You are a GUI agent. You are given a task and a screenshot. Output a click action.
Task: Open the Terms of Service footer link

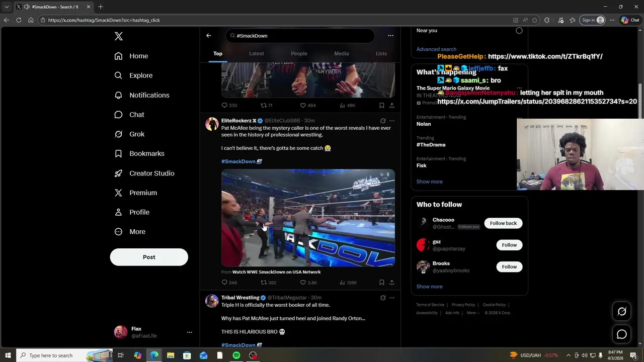click(x=430, y=305)
